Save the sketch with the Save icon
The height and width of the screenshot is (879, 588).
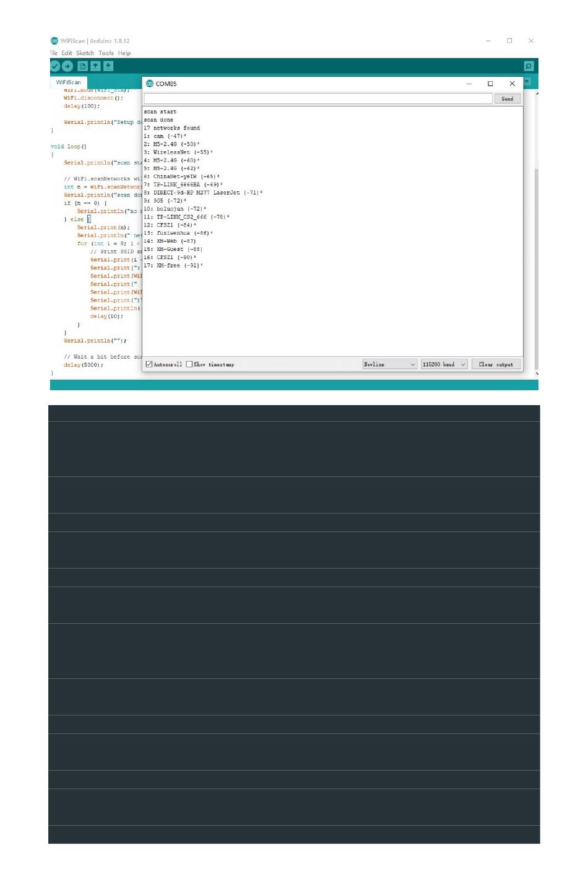point(108,66)
